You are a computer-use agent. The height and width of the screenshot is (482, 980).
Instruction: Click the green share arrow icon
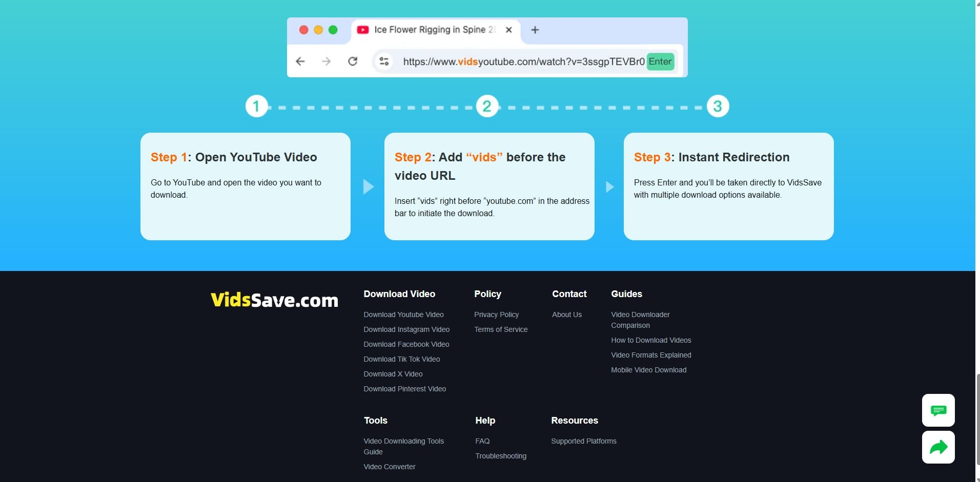click(x=938, y=447)
